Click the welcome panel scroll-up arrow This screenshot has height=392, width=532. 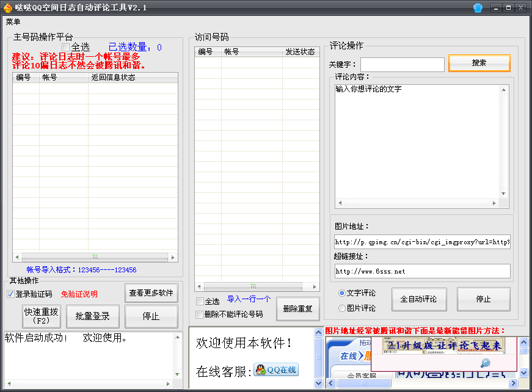click(x=319, y=332)
